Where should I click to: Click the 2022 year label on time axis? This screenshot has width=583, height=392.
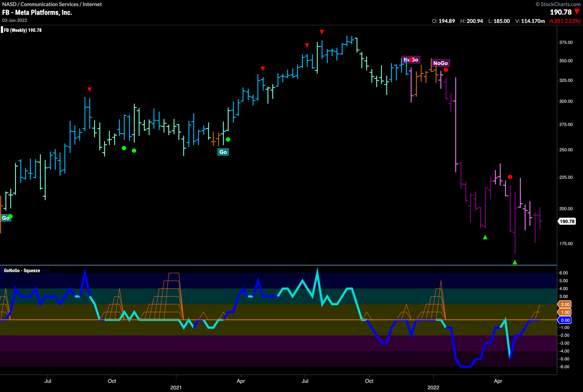pyautogui.click(x=433, y=387)
